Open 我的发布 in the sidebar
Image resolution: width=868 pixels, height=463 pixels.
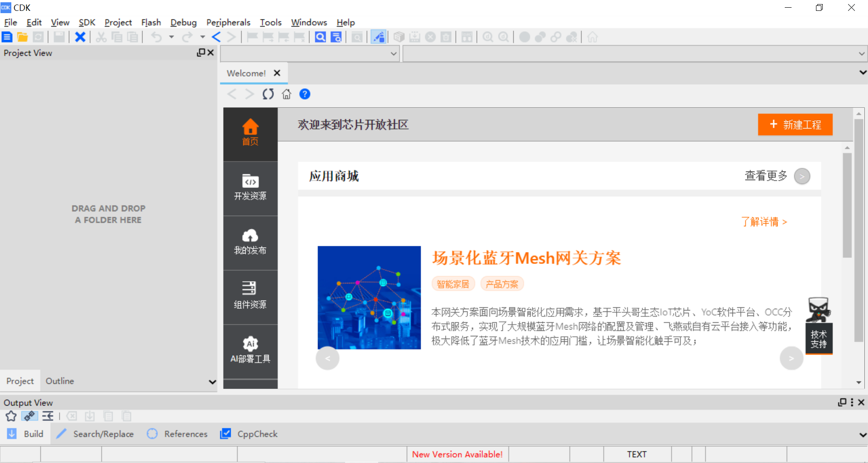(250, 243)
